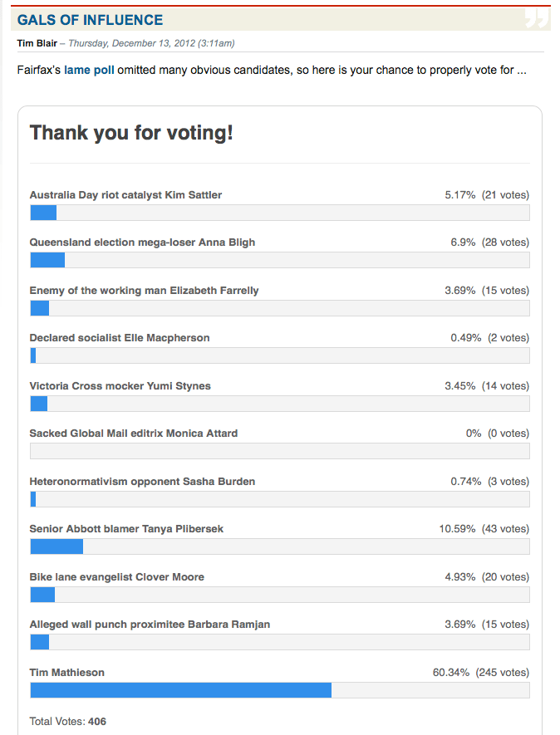Click the empty Monica Attard result bar

pyautogui.click(x=279, y=451)
